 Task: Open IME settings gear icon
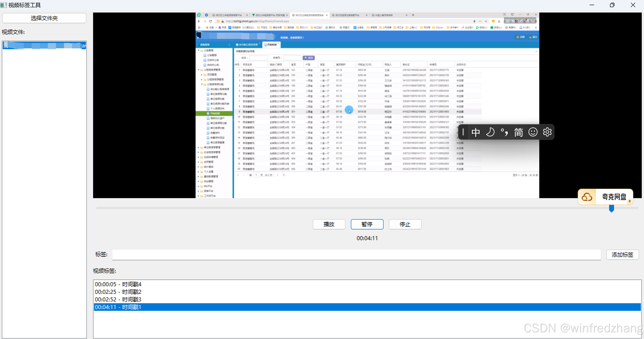coord(547,132)
